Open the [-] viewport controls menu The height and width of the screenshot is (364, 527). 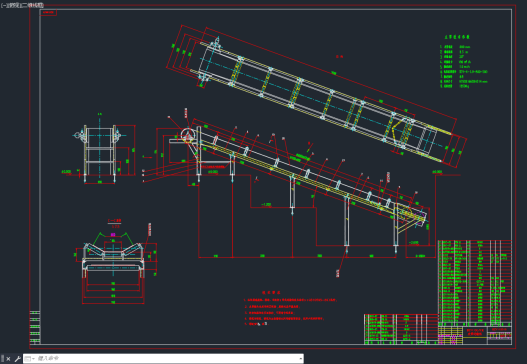[4, 5]
